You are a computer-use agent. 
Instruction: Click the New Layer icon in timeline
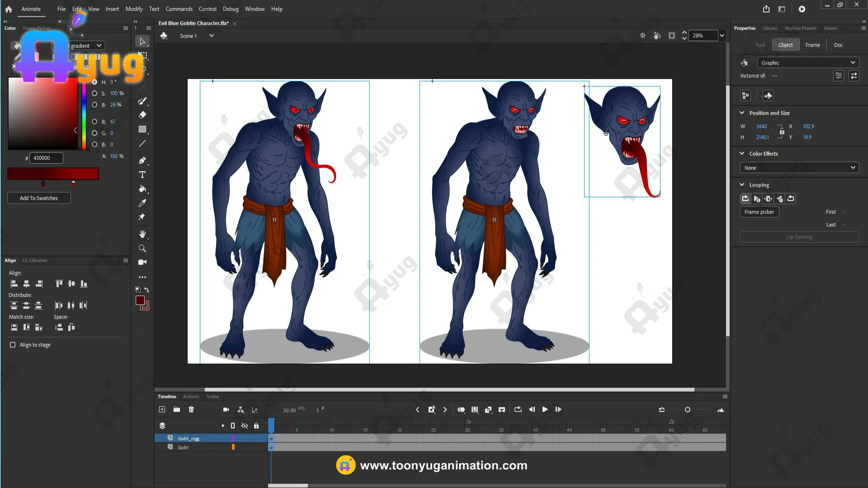(162, 409)
